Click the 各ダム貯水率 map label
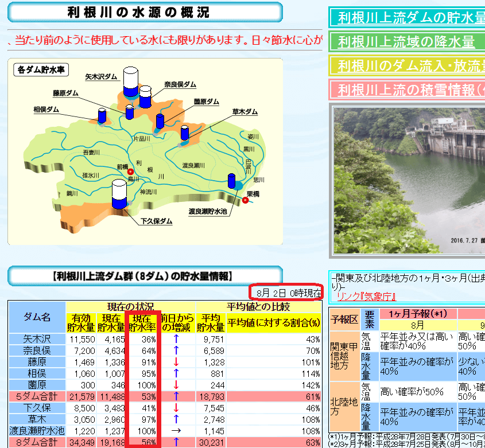This screenshot has width=485, height=448. [x=41, y=70]
